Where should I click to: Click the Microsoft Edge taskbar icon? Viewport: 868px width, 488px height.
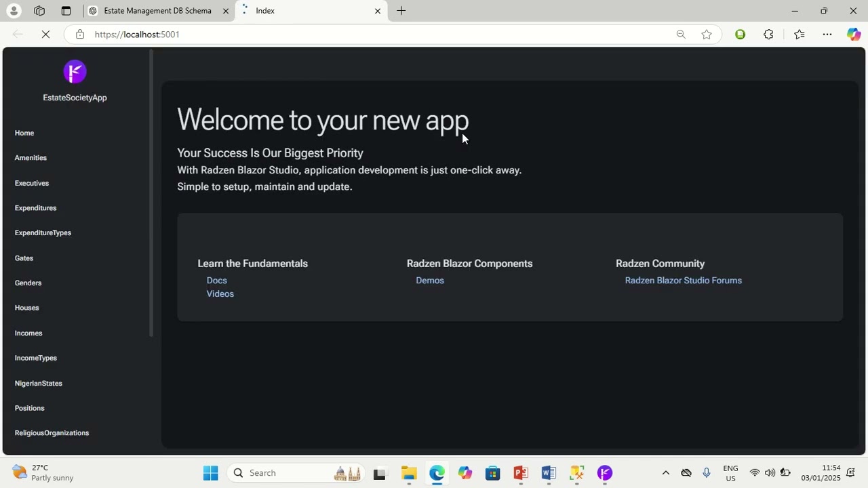[x=437, y=473]
